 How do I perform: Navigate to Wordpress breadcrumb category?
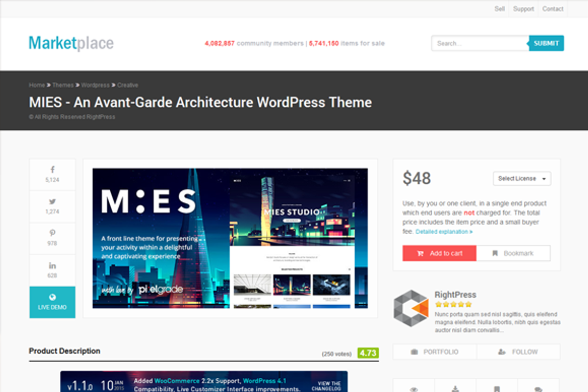[x=95, y=85]
